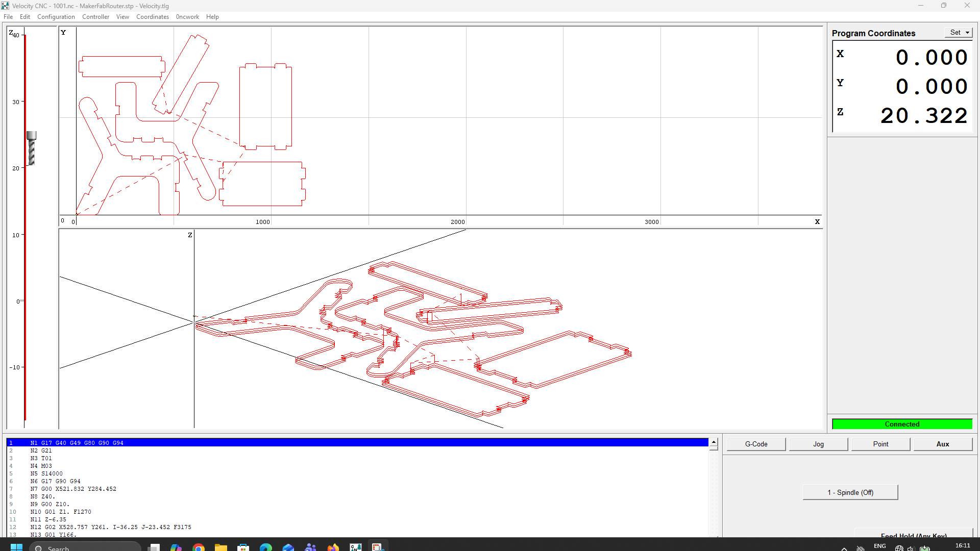This screenshot has height=551, width=980.
Task: Toggle the 1 - Spindle (Off) button
Action: pos(850,492)
